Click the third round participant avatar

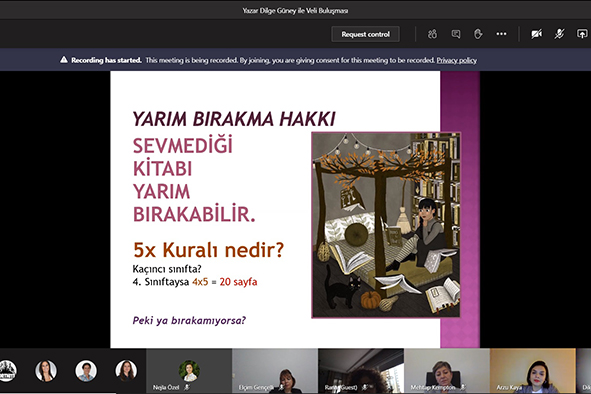(86, 371)
